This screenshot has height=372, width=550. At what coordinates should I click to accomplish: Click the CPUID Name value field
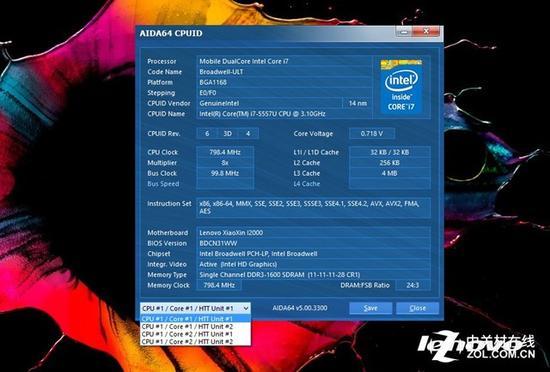tap(283, 114)
